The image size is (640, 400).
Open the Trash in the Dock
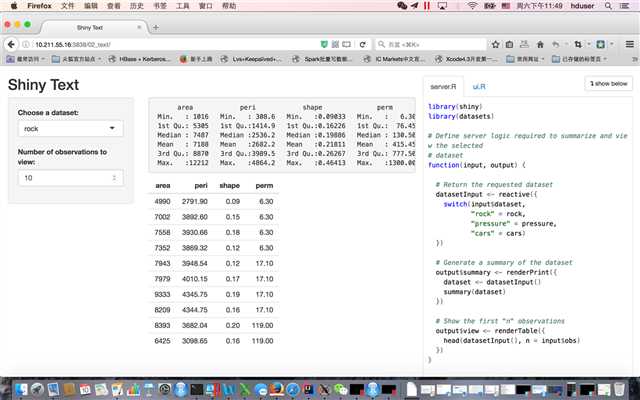point(619,389)
